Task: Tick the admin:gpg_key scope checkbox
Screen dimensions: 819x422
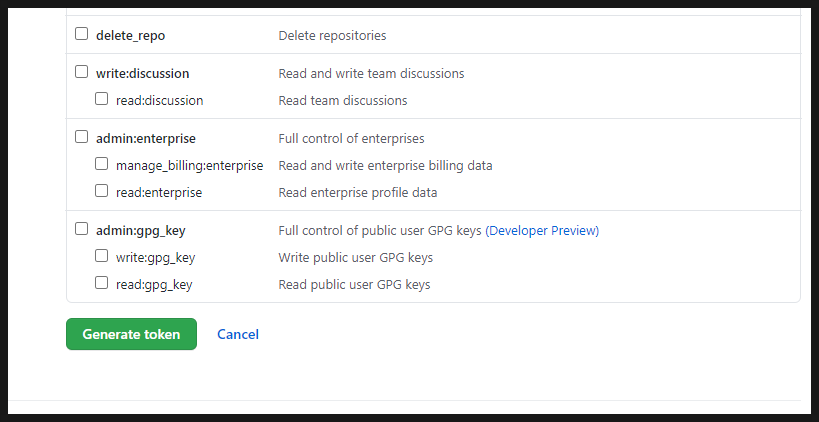Action: coord(81,229)
